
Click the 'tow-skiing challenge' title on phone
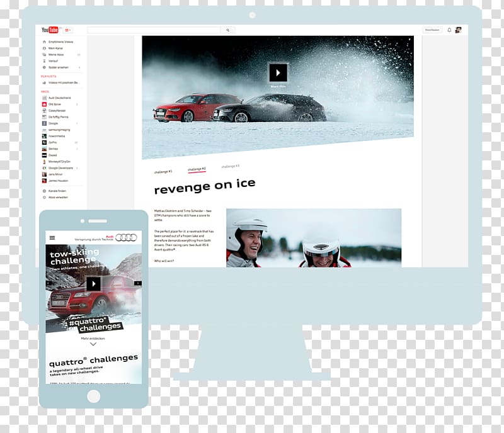[74, 257]
